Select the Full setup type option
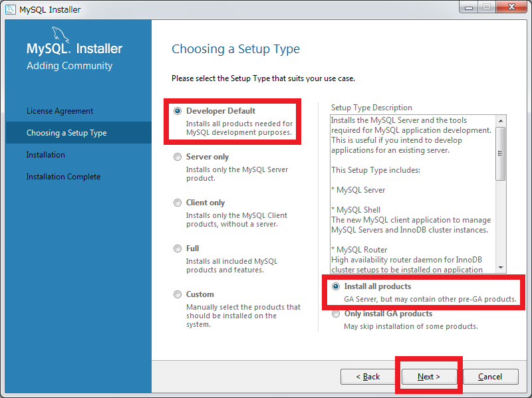Screen dimensions: 532x398 (178, 249)
